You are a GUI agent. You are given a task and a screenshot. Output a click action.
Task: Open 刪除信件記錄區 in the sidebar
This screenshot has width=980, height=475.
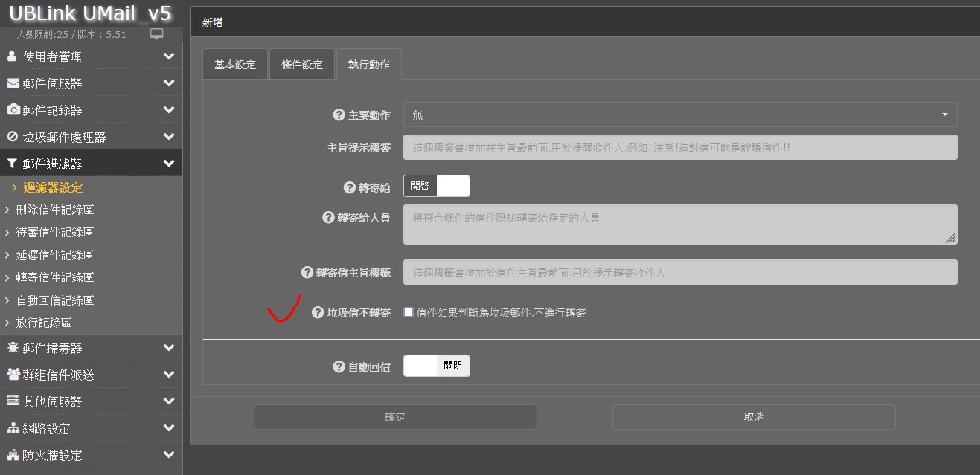(55, 210)
